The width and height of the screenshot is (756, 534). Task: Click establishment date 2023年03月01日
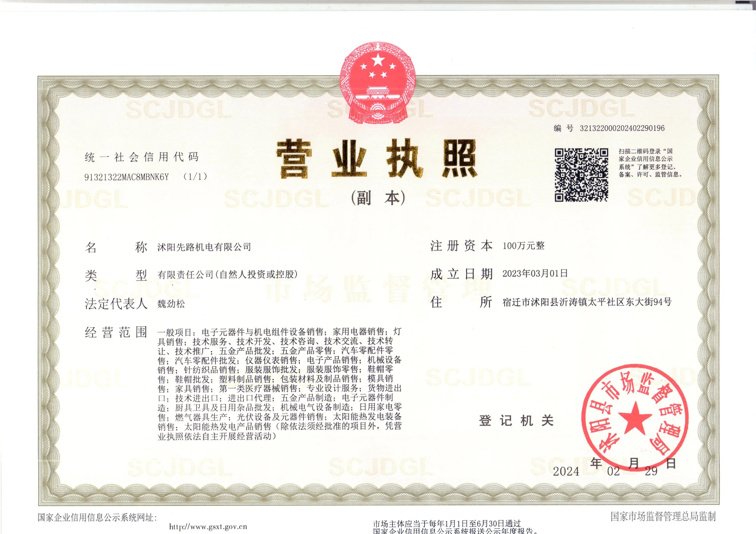[535, 273]
